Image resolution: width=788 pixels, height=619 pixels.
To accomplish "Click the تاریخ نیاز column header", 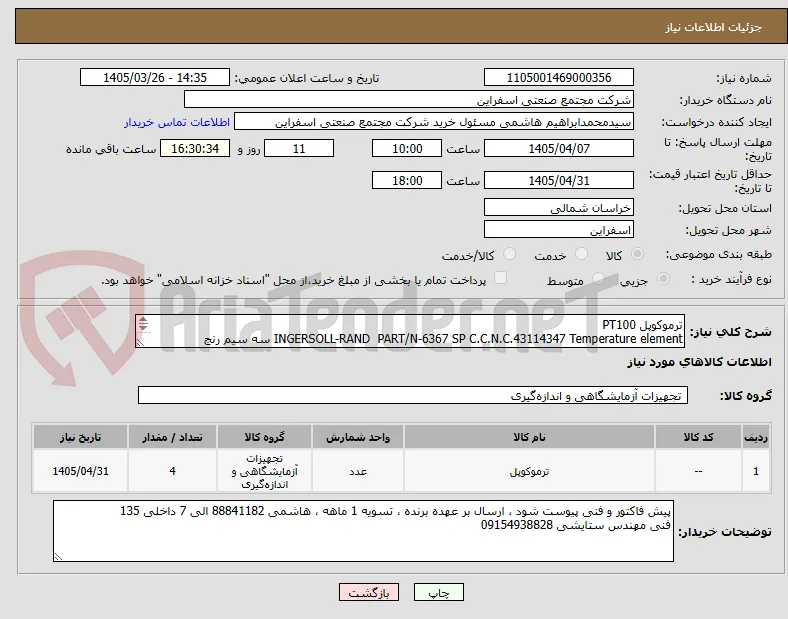I will click(80, 437).
